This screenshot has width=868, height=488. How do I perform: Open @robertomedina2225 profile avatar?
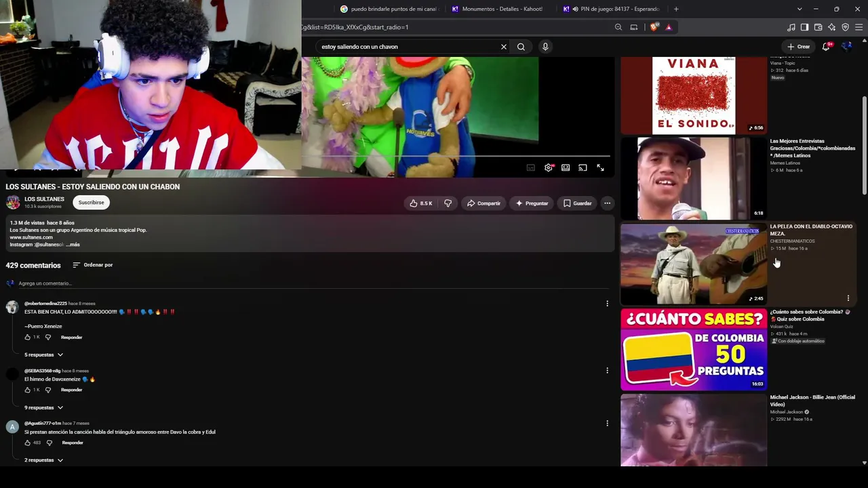click(12, 307)
